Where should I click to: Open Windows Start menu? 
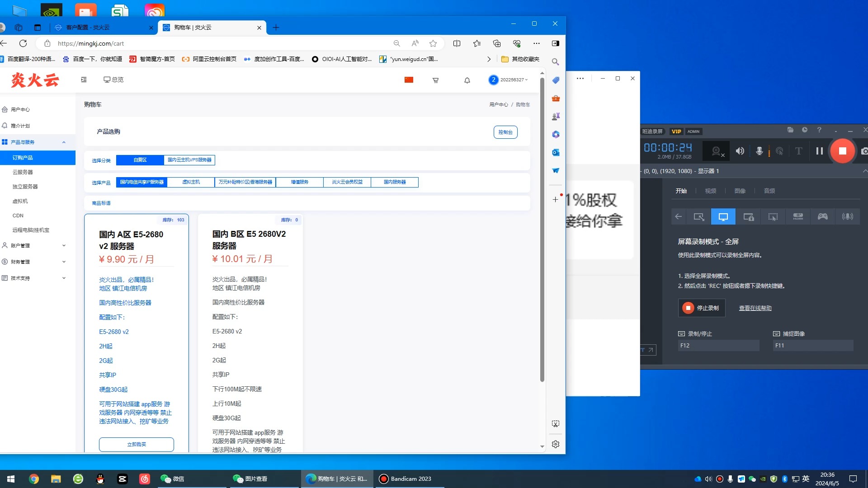tap(11, 479)
